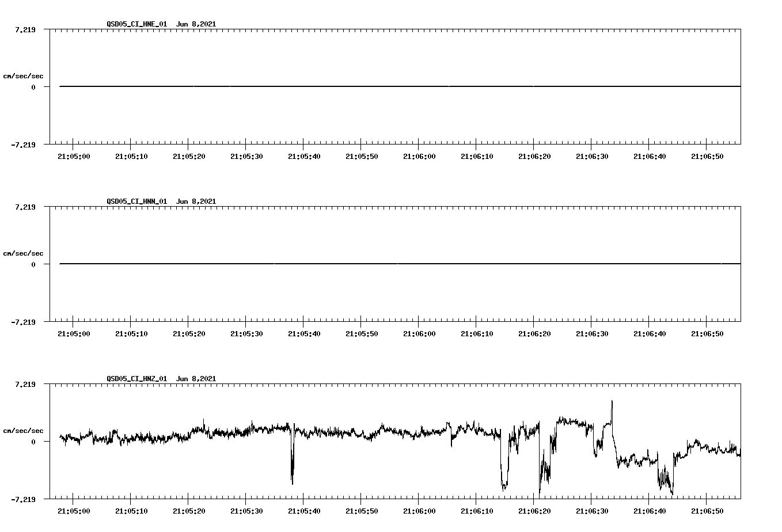Click the Jun 8,2021 date beside HNZ_01
Screen dimensions: 782x532
pyautogui.click(x=196, y=379)
